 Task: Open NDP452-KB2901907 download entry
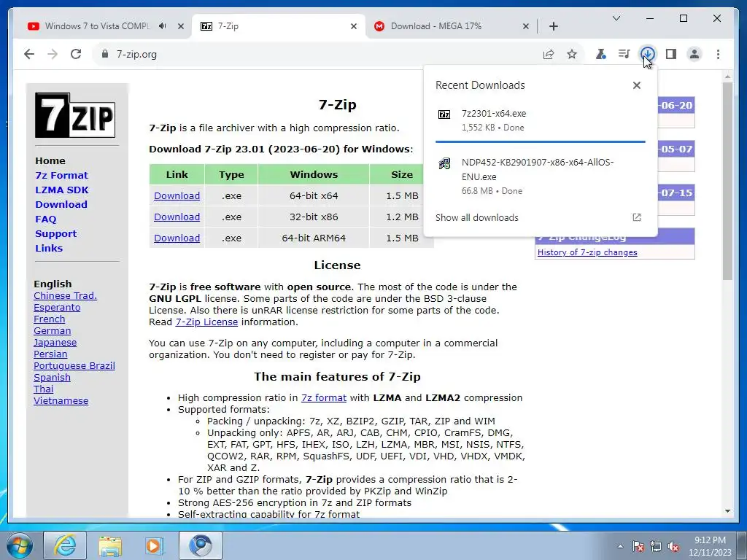[x=541, y=176]
